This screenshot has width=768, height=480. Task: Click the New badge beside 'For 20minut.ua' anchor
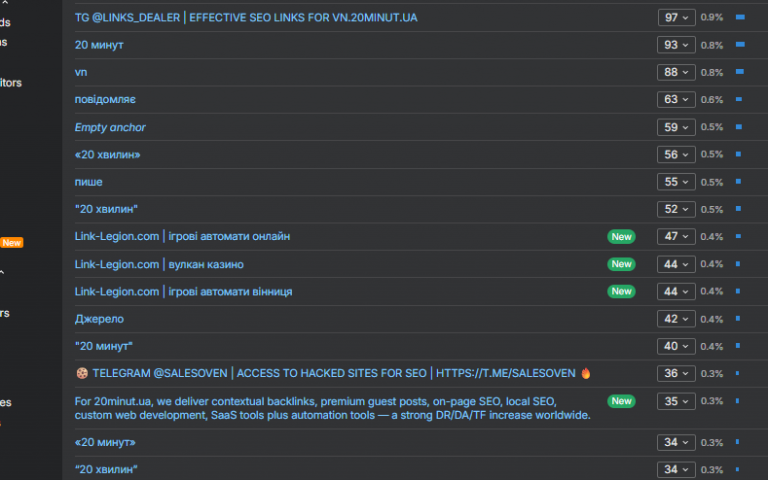click(622, 401)
